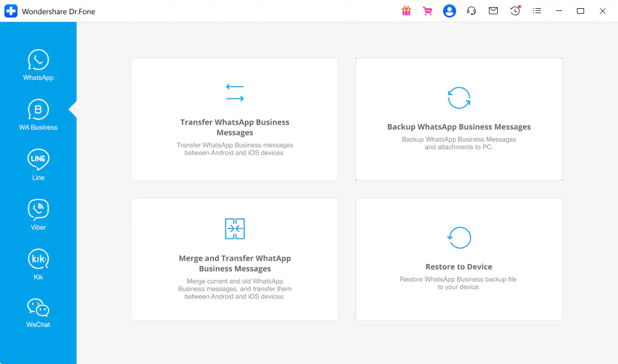Open the Line app section
The width and height of the screenshot is (618, 364).
(38, 165)
